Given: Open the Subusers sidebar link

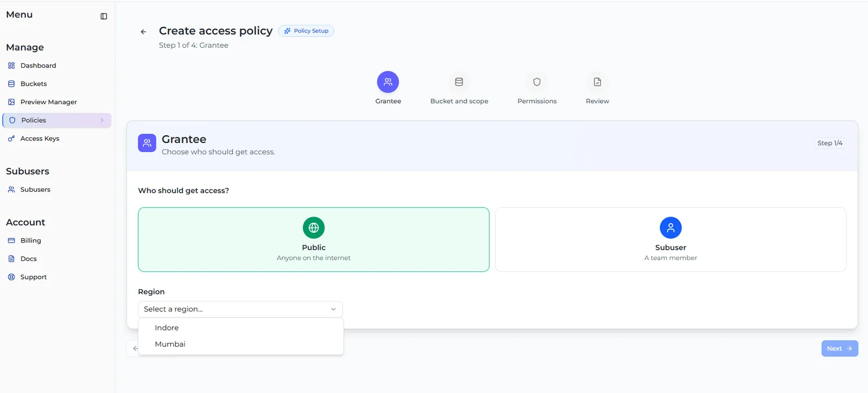Looking at the screenshot, I should click(x=35, y=189).
